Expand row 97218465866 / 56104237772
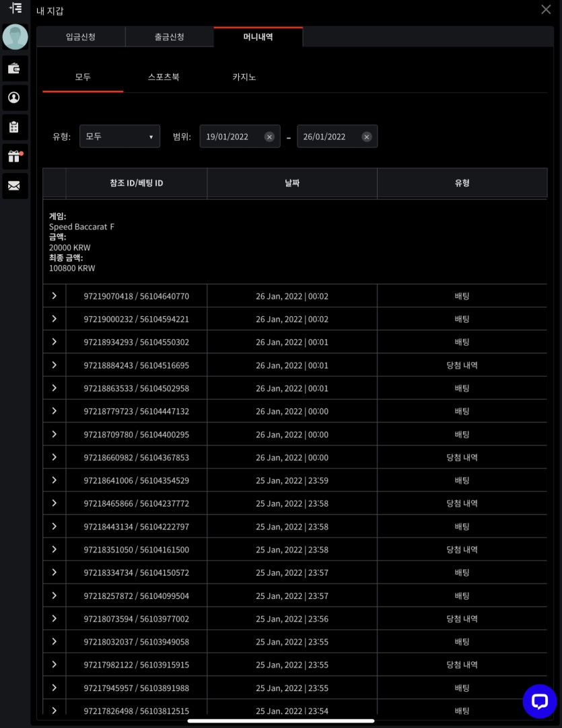Image resolution: width=562 pixels, height=728 pixels. pos(55,503)
